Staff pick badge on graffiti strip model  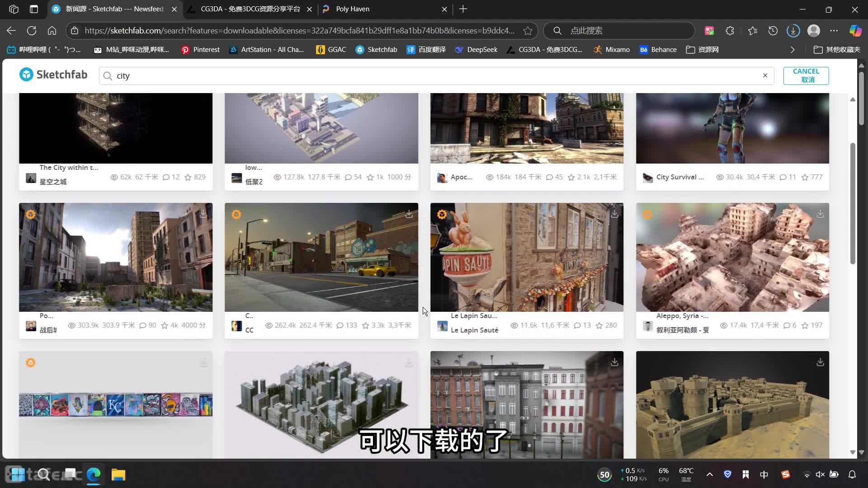point(30,362)
